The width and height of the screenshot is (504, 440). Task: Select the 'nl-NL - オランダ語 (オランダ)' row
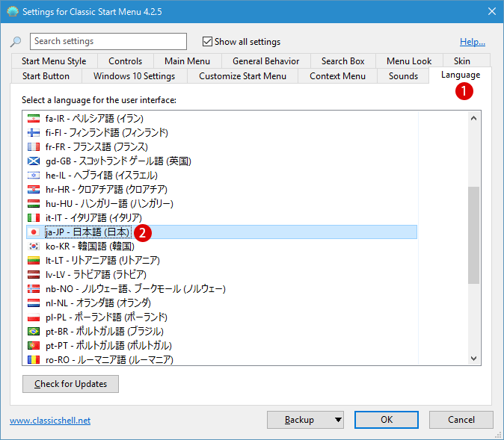(x=221, y=303)
